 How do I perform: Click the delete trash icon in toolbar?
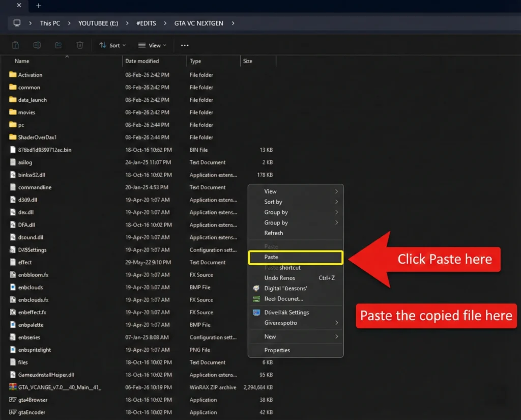coord(80,45)
